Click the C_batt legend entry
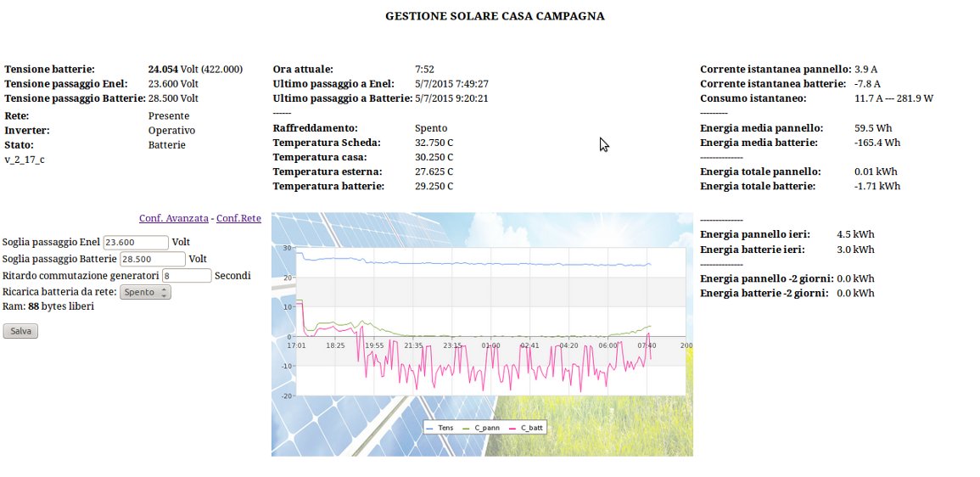The width and height of the screenshot is (980, 477). [527, 428]
